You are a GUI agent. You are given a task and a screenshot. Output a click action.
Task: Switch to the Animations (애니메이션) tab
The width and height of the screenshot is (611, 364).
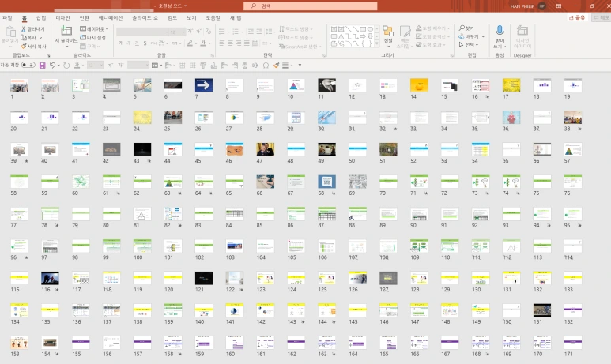[x=111, y=18]
